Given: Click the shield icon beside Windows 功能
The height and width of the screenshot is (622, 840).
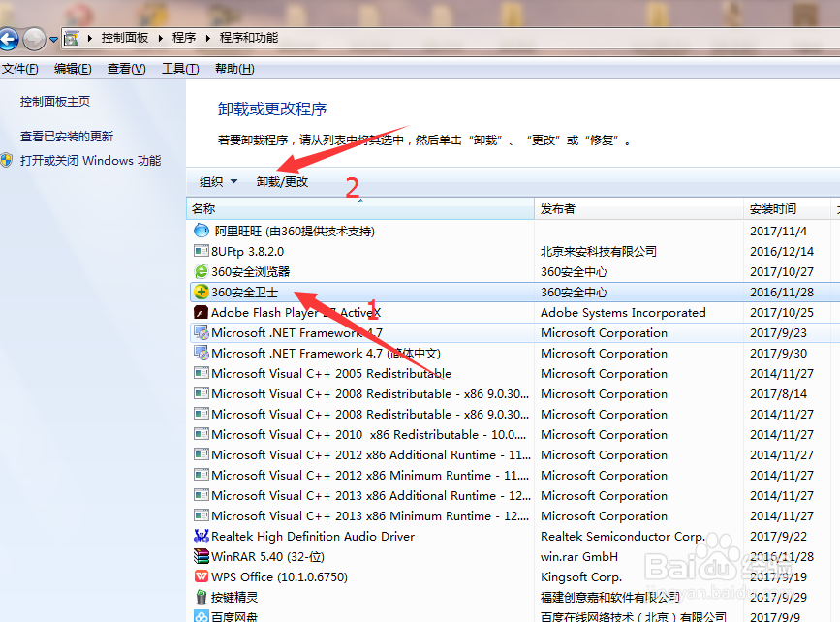Looking at the screenshot, I should [x=7, y=160].
